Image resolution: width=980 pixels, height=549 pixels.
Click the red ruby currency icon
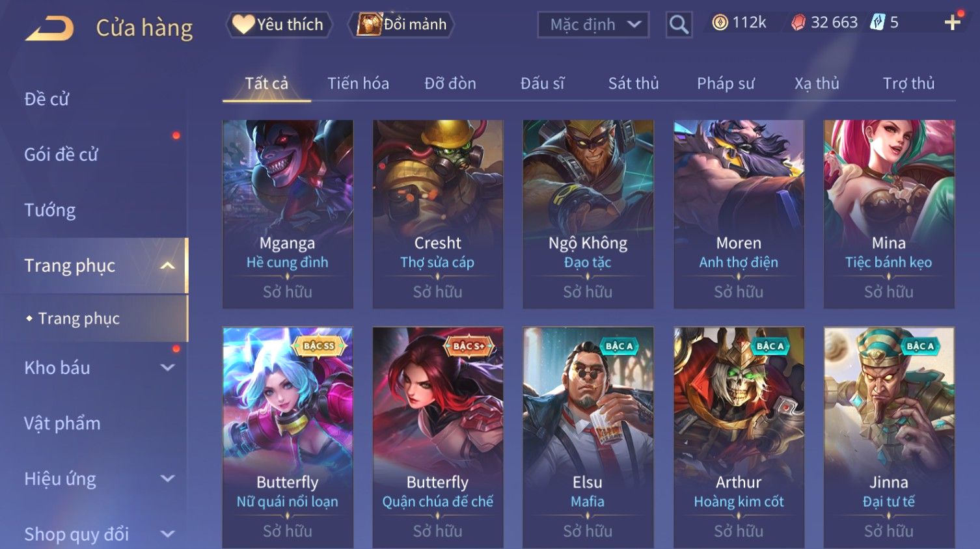[798, 23]
